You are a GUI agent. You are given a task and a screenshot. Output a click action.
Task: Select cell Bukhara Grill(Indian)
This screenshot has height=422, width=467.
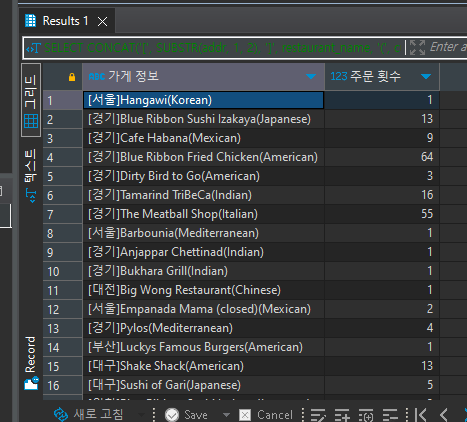coord(203,271)
